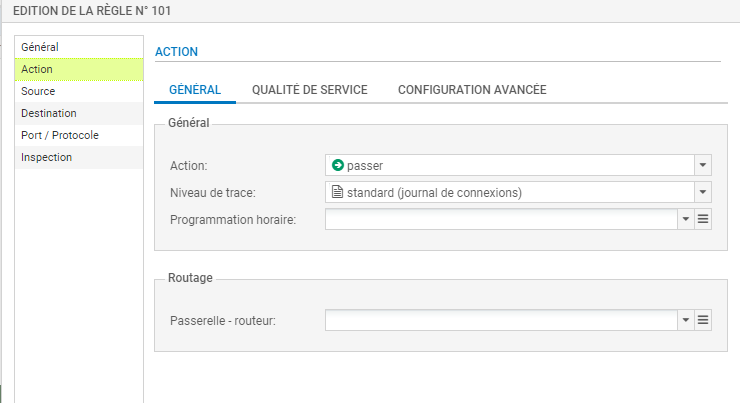
Task: Click the Routage group title
Action: 190,278
